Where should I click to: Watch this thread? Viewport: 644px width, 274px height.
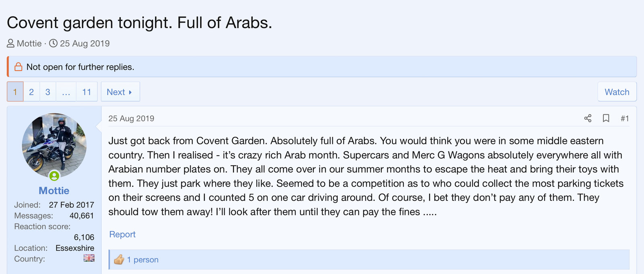click(x=617, y=92)
